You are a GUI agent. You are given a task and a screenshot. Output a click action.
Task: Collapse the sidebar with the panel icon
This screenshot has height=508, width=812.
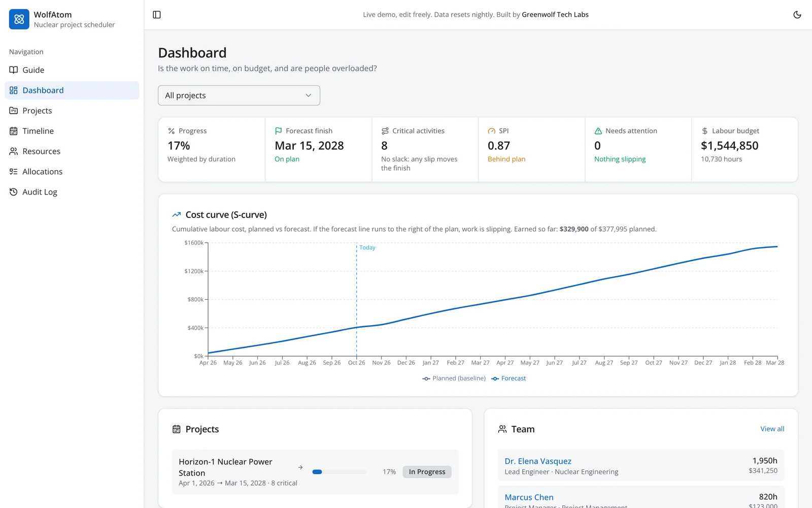pos(157,15)
